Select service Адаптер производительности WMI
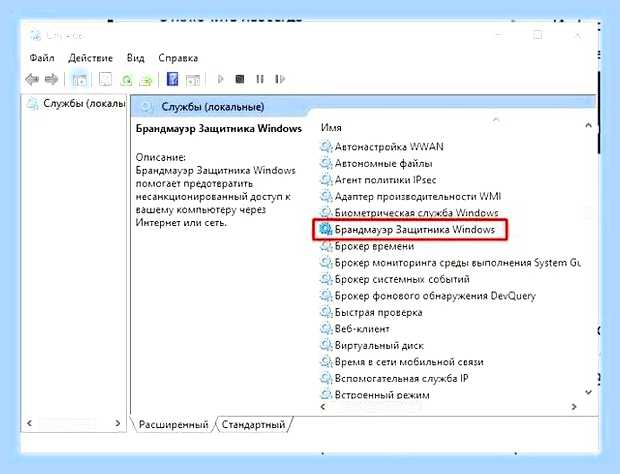The height and width of the screenshot is (474, 620). click(418, 196)
